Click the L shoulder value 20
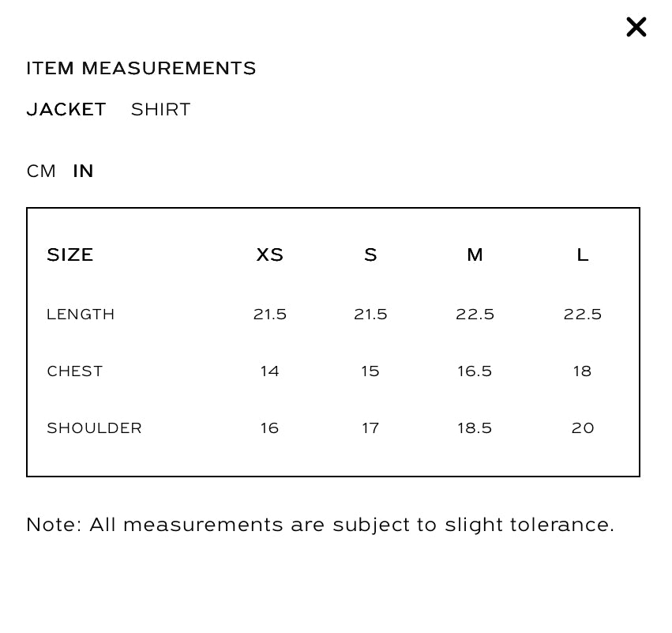The height and width of the screenshot is (633, 672). (583, 428)
